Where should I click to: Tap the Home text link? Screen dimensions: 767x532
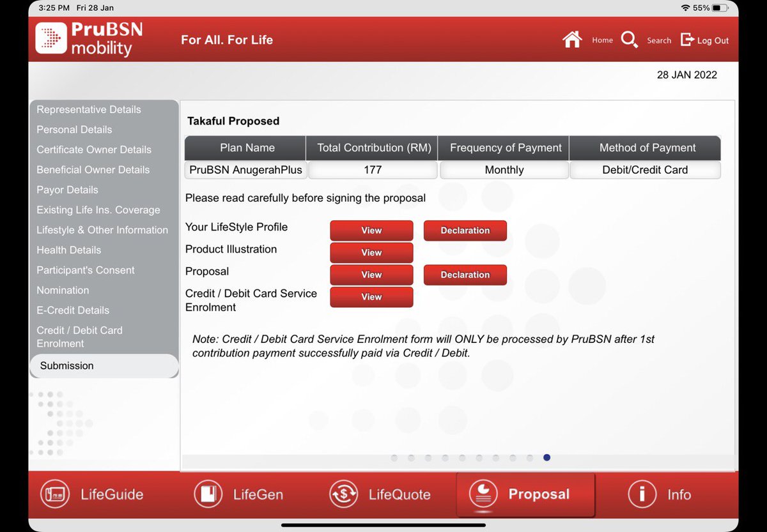[x=602, y=40]
